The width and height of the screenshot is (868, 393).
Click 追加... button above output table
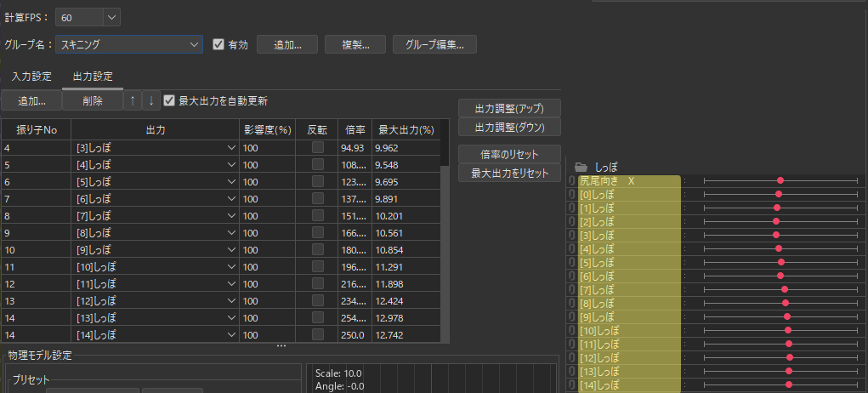point(31,101)
